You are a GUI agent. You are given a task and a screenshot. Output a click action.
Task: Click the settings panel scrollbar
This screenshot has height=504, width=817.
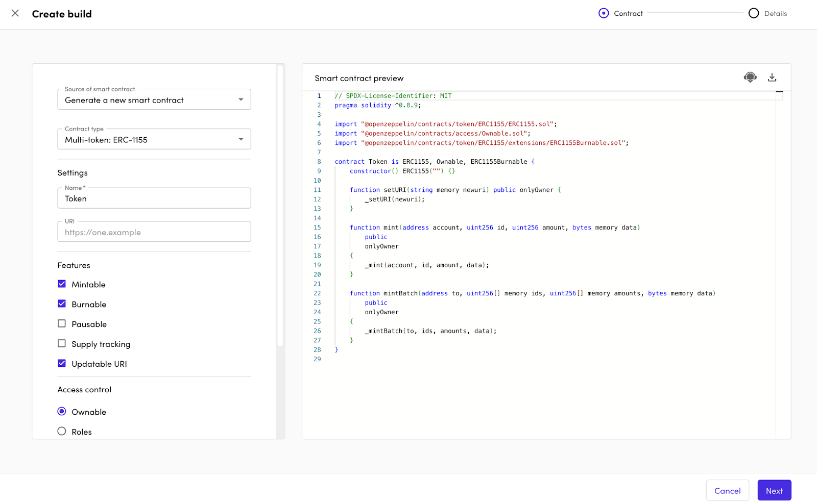pos(281,204)
